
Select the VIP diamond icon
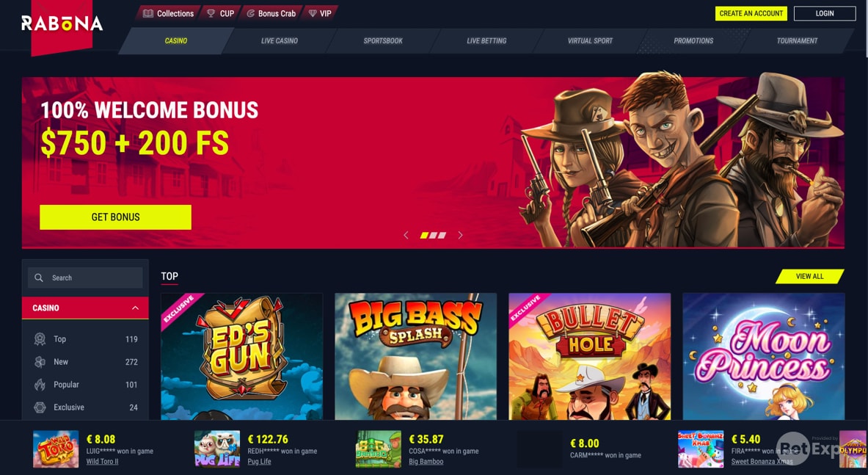click(313, 13)
